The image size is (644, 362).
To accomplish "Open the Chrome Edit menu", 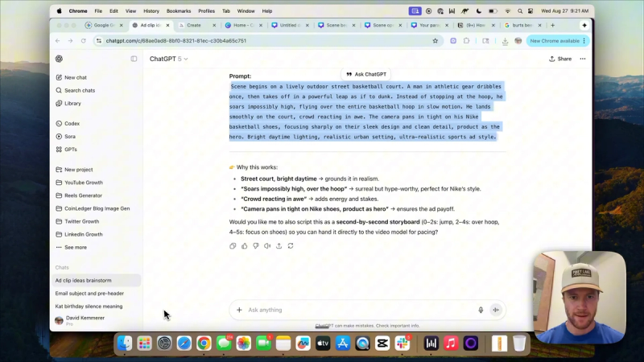I will click(x=114, y=11).
